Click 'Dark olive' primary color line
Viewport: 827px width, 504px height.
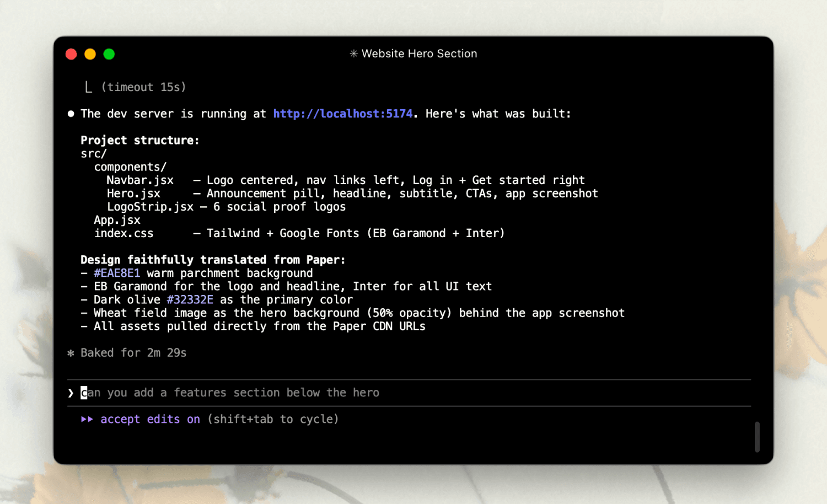pyautogui.click(x=217, y=299)
